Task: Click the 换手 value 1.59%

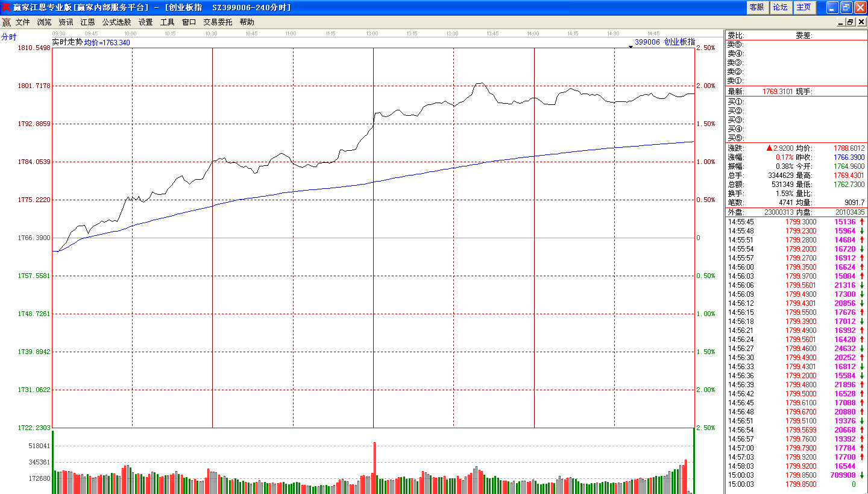Action: click(784, 193)
